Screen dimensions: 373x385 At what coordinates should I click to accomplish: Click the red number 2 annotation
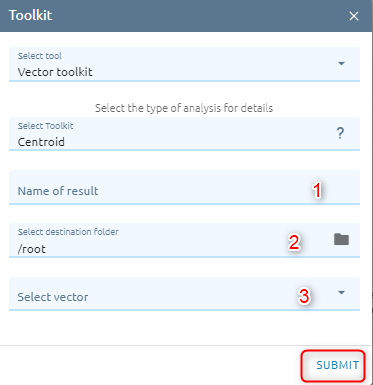point(294,242)
